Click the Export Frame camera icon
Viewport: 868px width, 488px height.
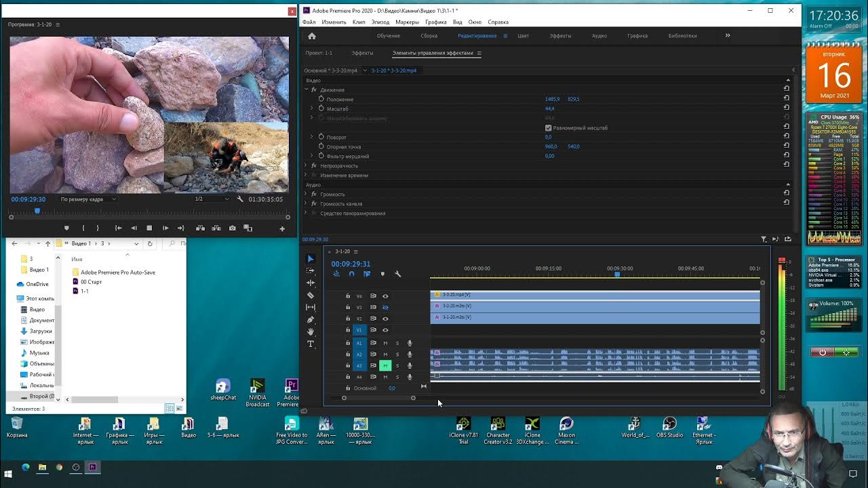(x=233, y=228)
